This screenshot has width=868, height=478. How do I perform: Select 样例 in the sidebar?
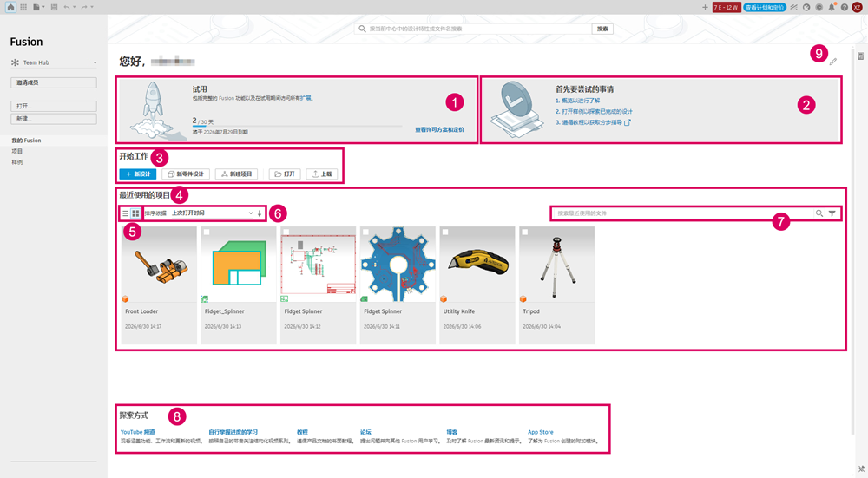click(17, 162)
